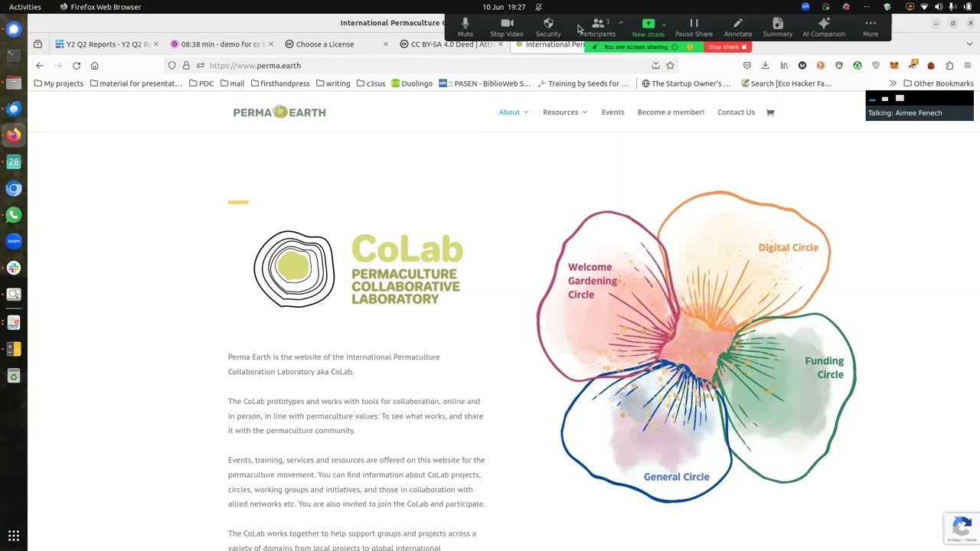Image resolution: width=980 pixels, height=551 pixels.
Task: Stop Video in Zoom toolbar
Action: 507,28
